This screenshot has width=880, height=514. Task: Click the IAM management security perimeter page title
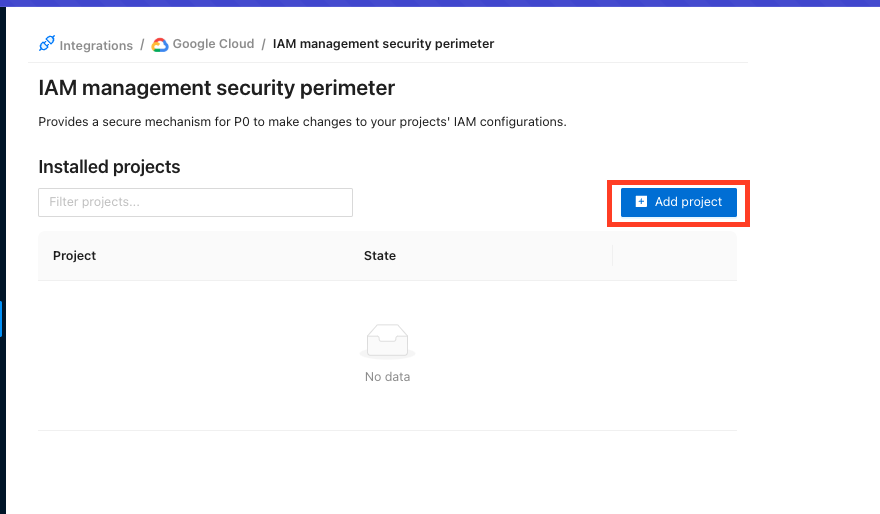pyautogui.click(x=216, y=88)
